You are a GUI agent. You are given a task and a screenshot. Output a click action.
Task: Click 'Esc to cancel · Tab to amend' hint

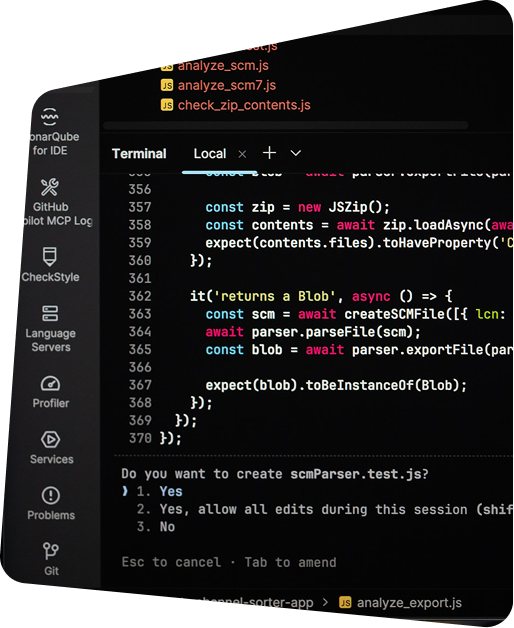click(229, 562)
